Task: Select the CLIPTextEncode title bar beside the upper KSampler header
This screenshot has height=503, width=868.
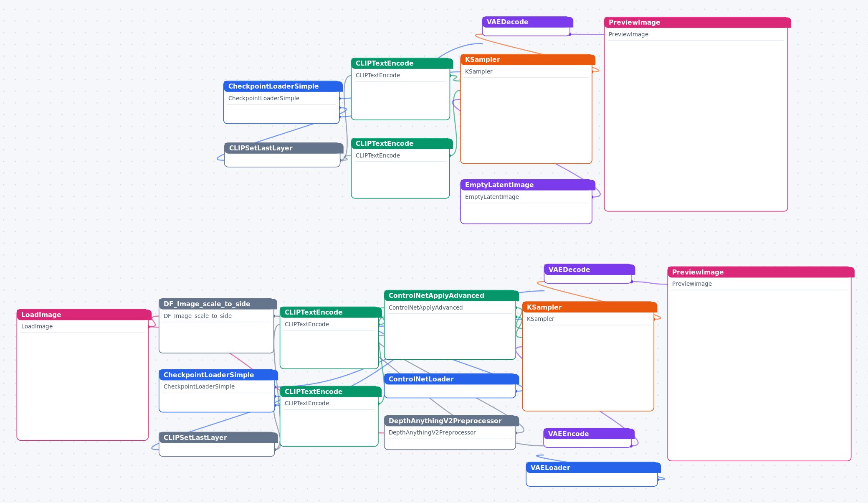Action: (x=402, y=63)
